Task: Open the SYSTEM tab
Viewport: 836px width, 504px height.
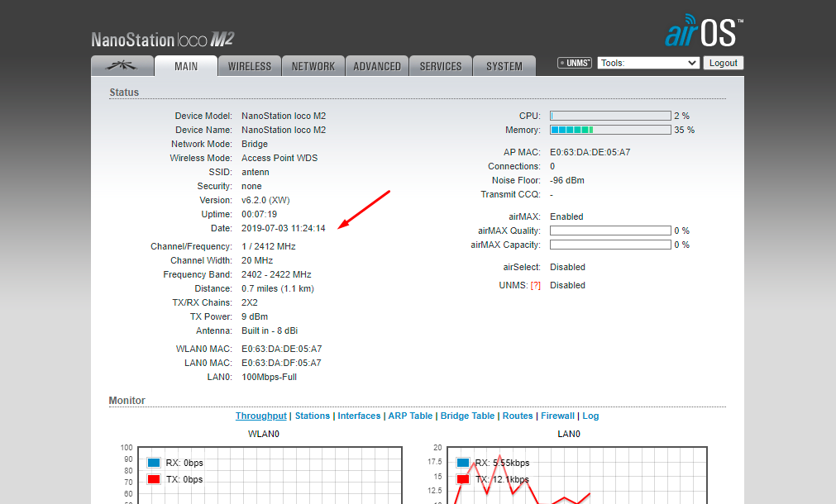Action: [x=504, y=66]
